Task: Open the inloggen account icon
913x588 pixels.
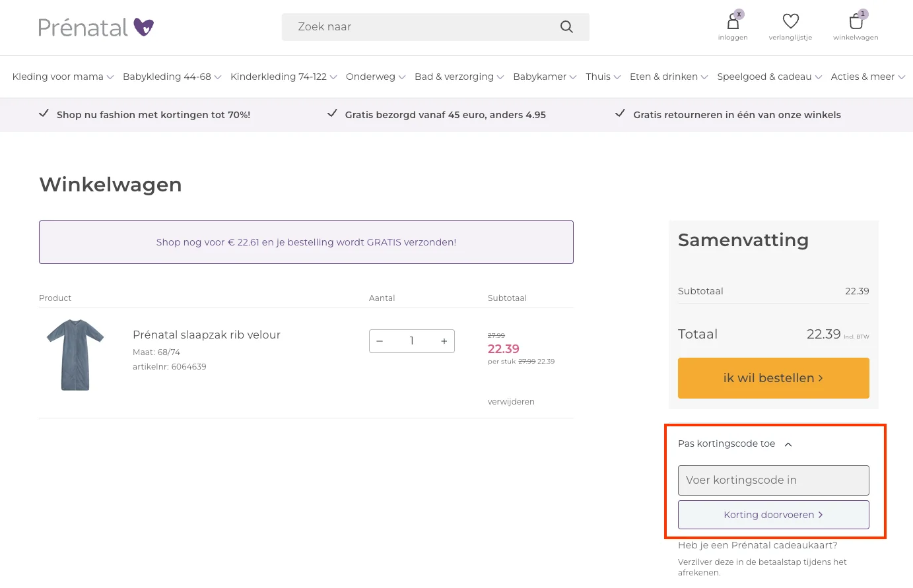Action: [733, 22]
